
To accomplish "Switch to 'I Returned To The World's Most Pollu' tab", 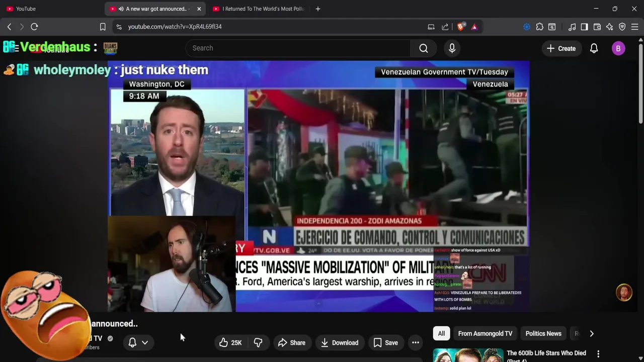I will click(x=259, y=9).
